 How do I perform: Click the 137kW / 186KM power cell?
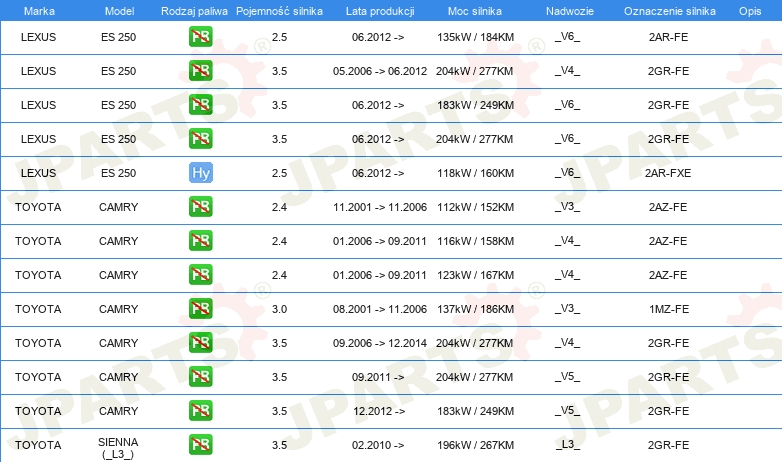coord(475,309)
